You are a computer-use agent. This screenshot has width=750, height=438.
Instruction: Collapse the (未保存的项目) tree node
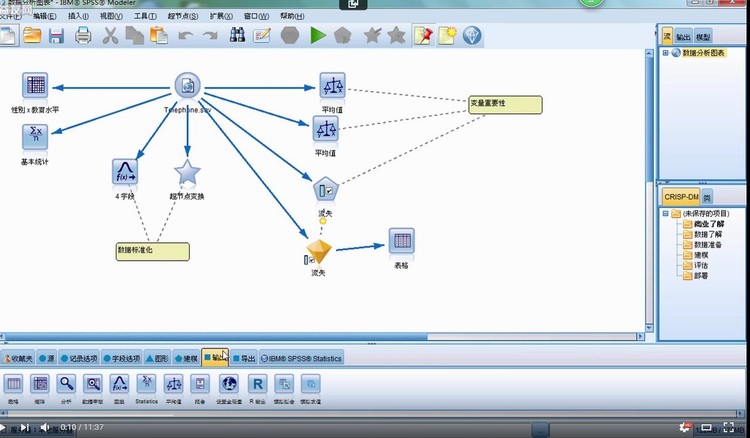pos(665,213)
